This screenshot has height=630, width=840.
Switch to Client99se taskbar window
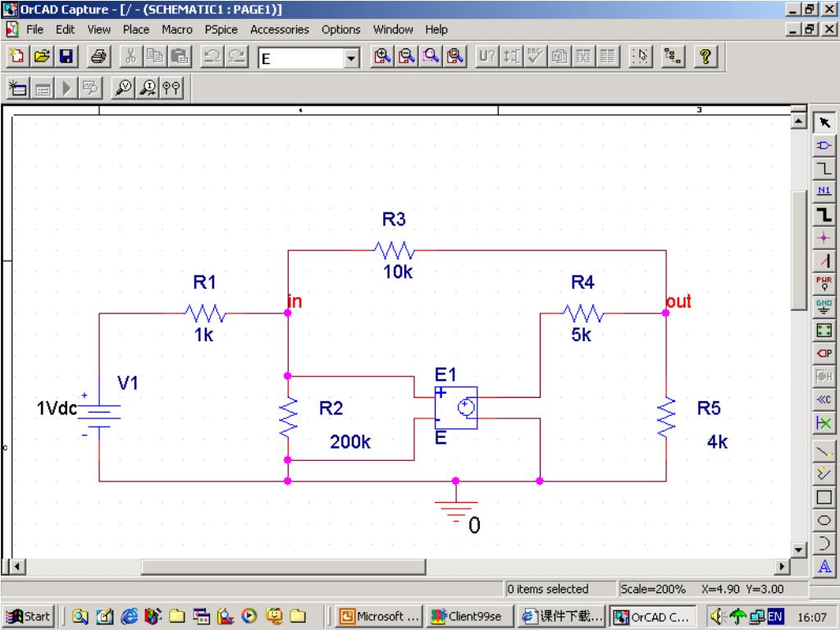click(470, 617)
